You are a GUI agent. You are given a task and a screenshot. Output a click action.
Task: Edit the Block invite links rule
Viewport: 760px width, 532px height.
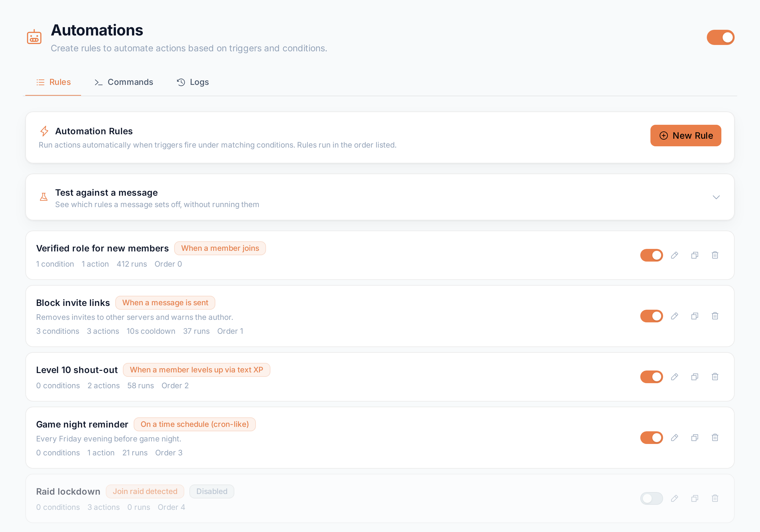[674, 316]
